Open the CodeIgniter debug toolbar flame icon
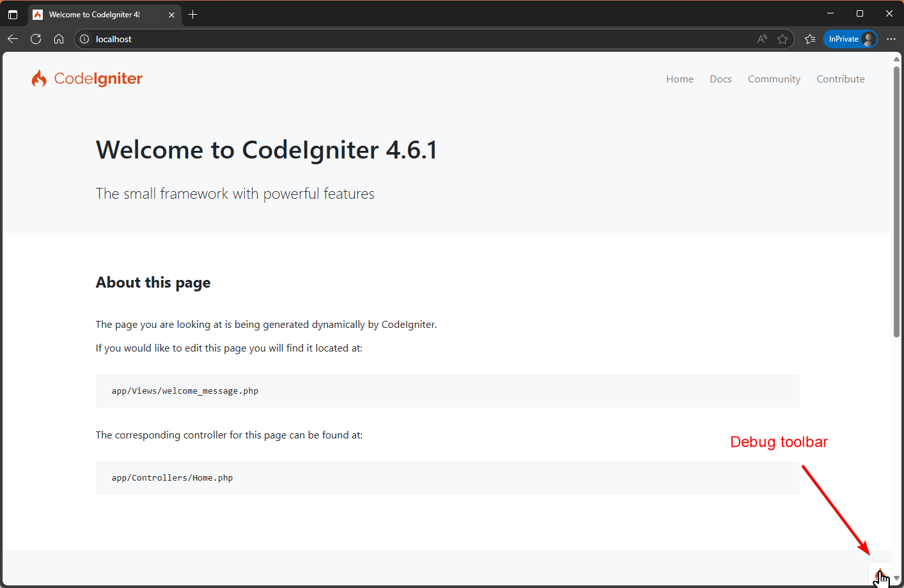The image size is (904, 588). tap(880, 574)
